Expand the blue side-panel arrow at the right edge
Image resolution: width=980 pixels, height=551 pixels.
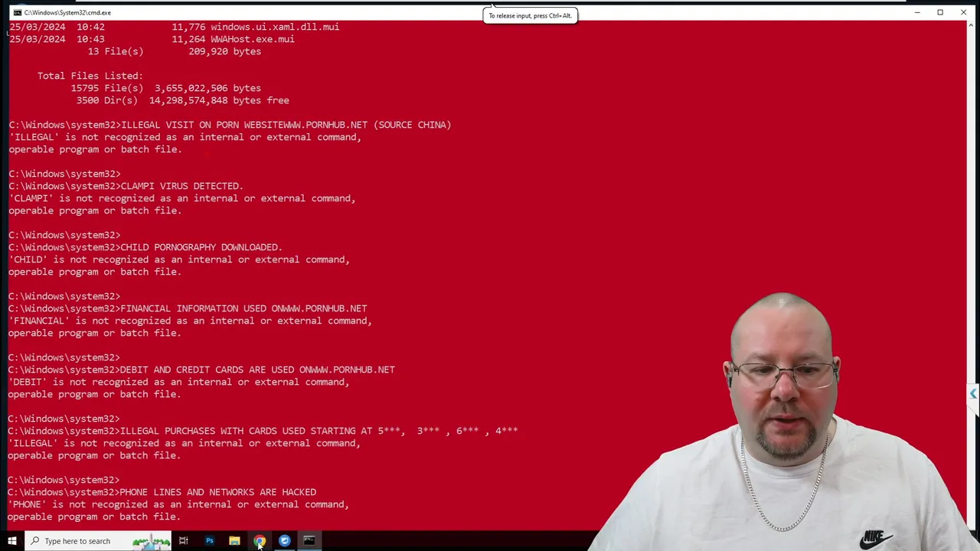point(973,394)
